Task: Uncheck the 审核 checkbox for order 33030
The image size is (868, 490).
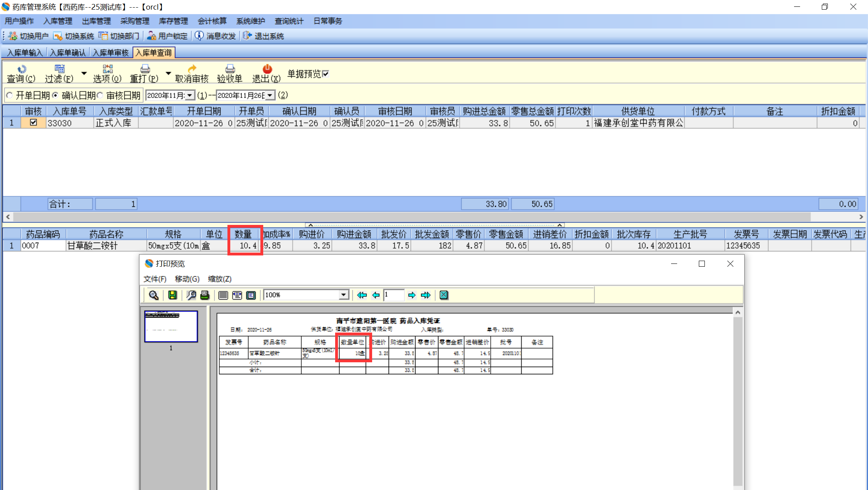Action: coord(33,122)
